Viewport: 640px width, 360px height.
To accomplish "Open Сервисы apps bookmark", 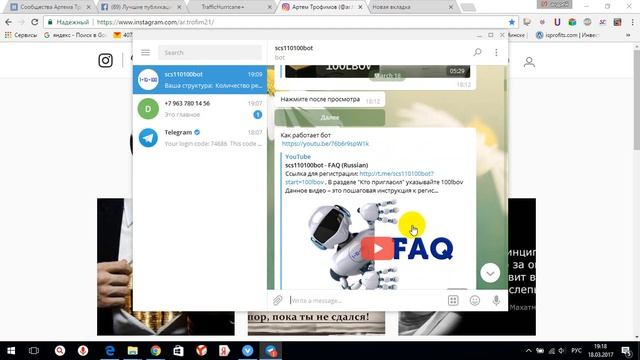I will (21, 35).
